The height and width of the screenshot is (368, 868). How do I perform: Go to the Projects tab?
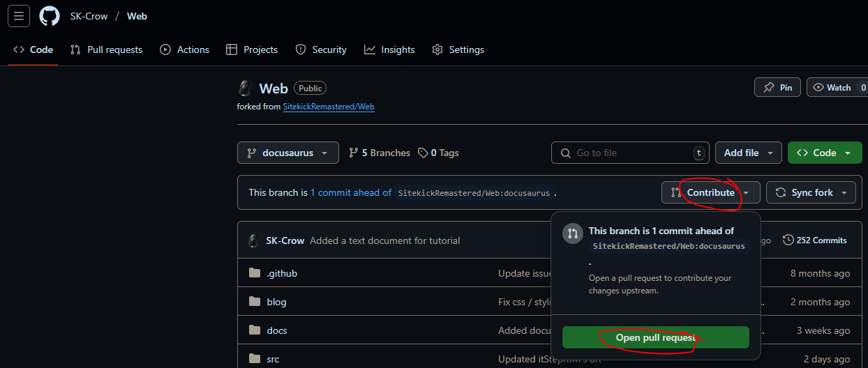(252, 49)
